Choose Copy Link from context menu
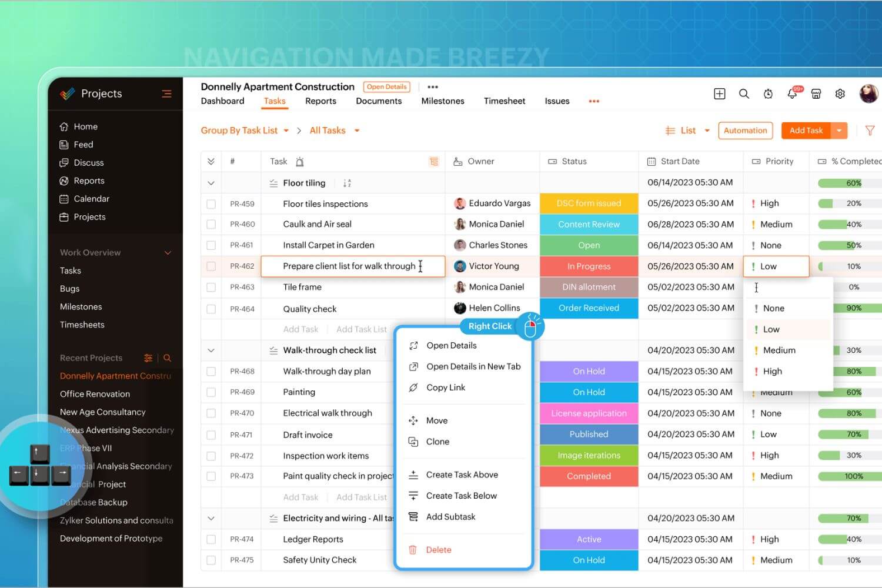Viewport: 882px width, 588px height. 437,387
